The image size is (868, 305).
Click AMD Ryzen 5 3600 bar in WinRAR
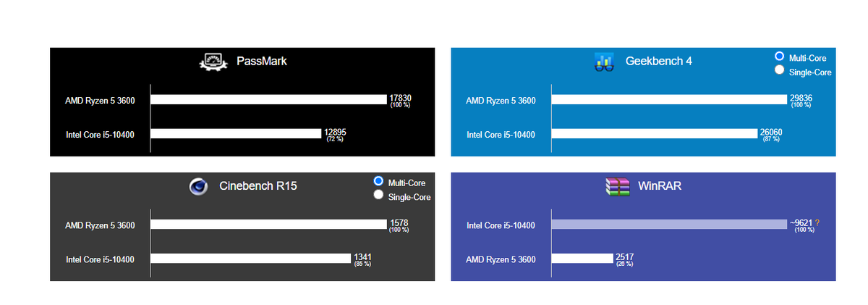(582, 259)
